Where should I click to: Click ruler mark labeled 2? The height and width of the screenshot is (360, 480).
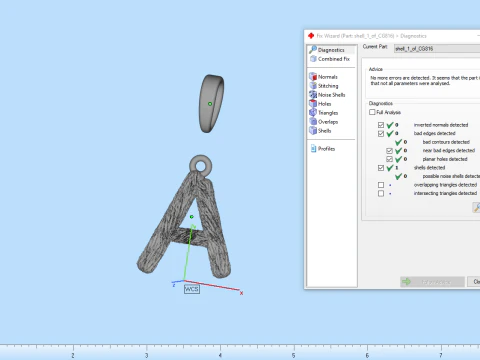tap(73, 355)
